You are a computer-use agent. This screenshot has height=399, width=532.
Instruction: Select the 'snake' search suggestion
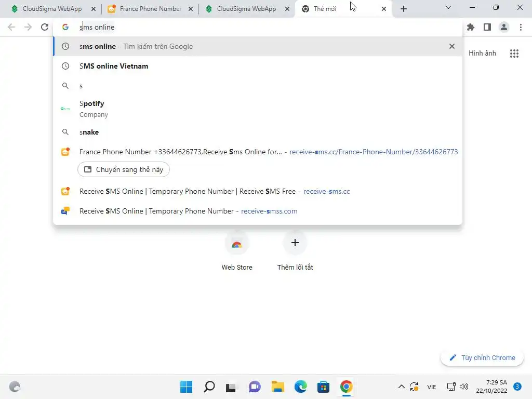[x=258, y=132]
